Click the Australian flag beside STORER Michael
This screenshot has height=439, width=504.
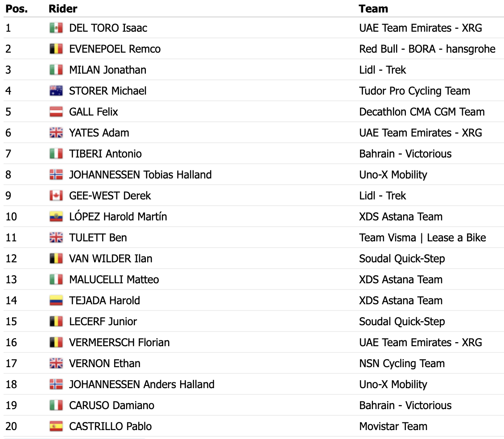56,91
